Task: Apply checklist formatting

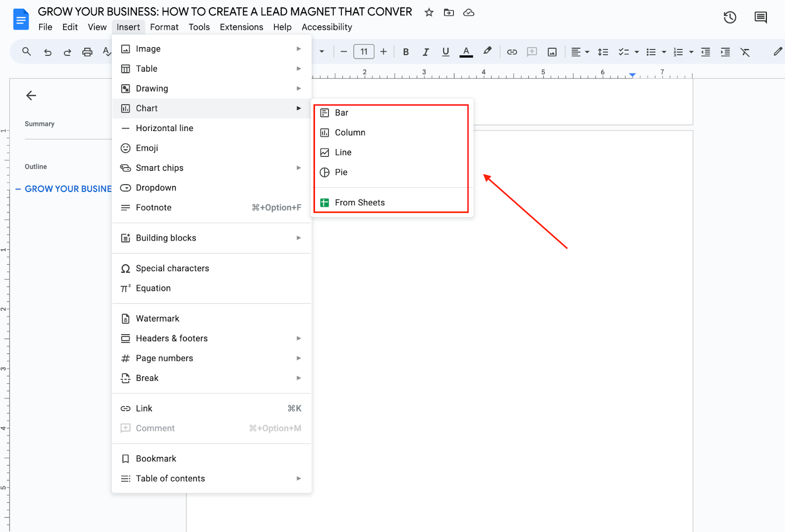Action: (x=624, y=52)
